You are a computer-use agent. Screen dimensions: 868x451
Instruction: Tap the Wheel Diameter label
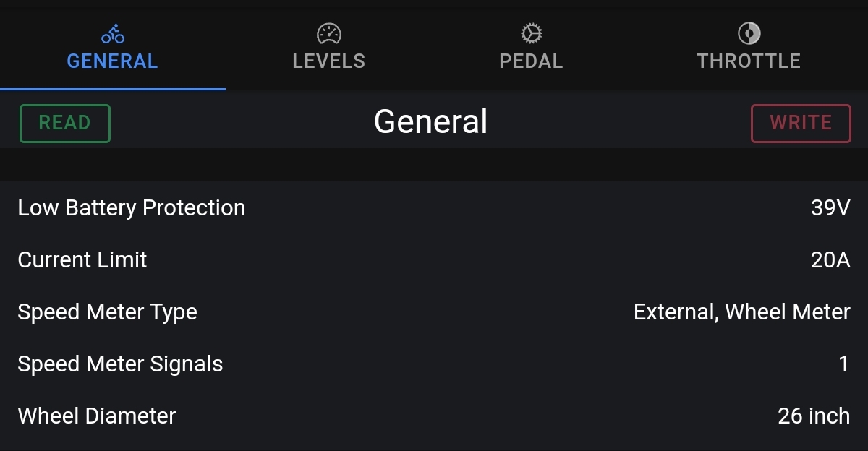click(x=97, y=416)
